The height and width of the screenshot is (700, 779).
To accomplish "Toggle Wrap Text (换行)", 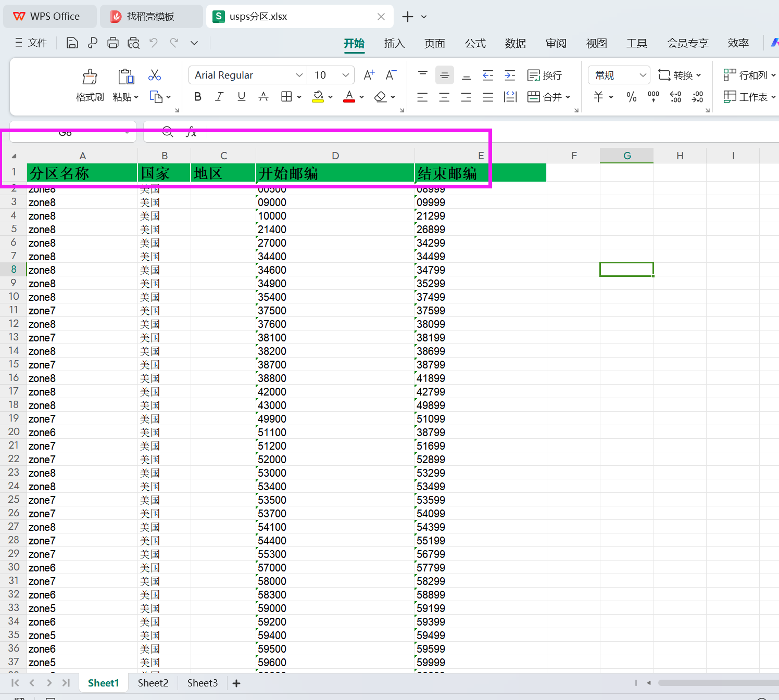I will [x=545, y=75].
